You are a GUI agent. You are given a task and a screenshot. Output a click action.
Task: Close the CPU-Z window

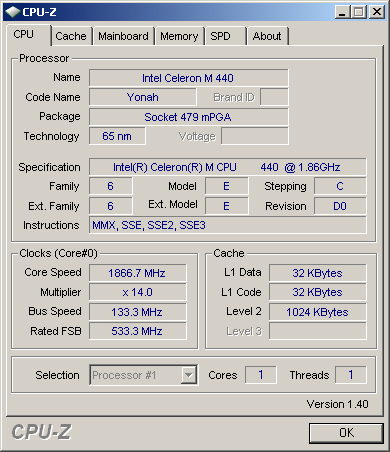pos(377,12)
